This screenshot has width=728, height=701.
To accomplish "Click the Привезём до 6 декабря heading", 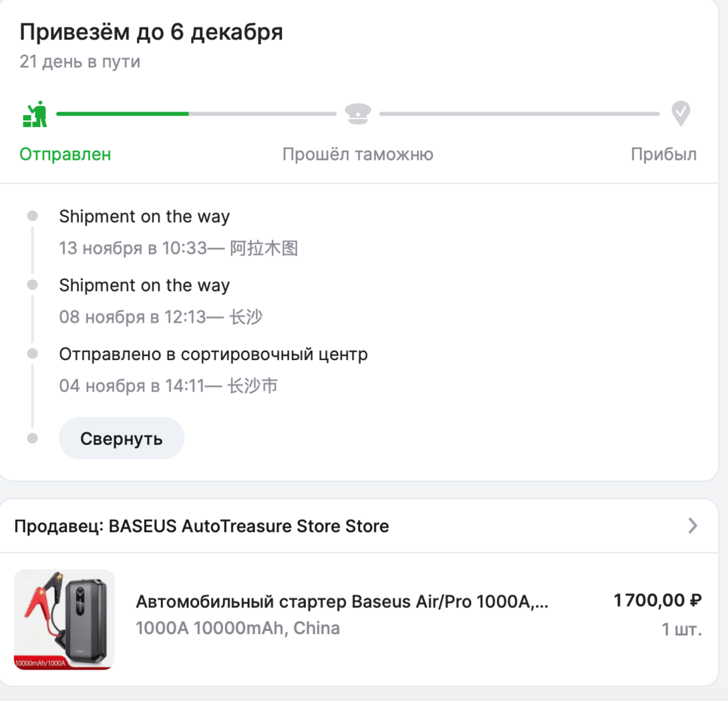I will point(151,32).
